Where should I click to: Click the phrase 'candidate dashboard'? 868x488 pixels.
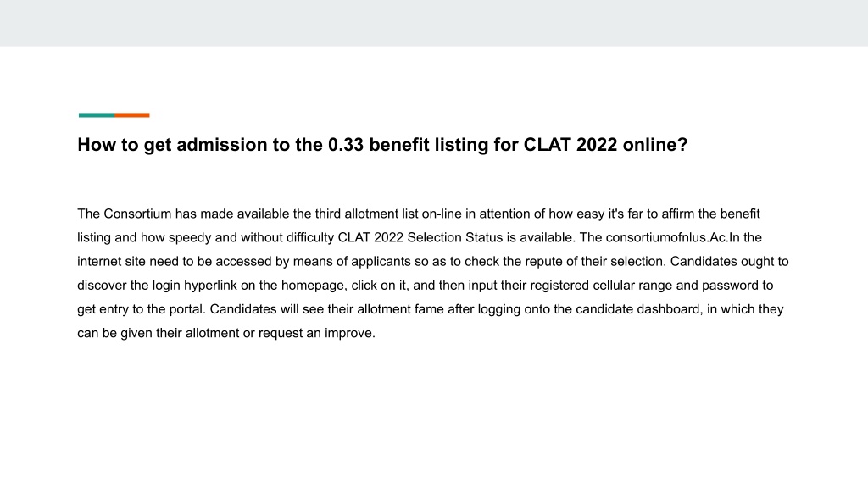(x=639, y=309)
